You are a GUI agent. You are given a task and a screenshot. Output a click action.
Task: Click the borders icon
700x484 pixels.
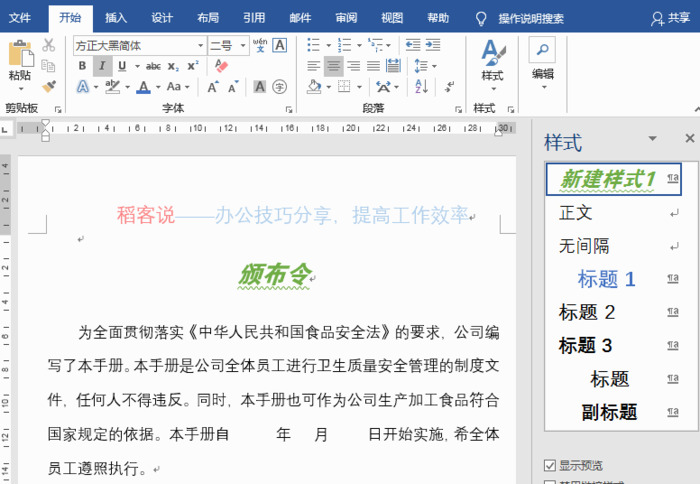tap(344, 87)
